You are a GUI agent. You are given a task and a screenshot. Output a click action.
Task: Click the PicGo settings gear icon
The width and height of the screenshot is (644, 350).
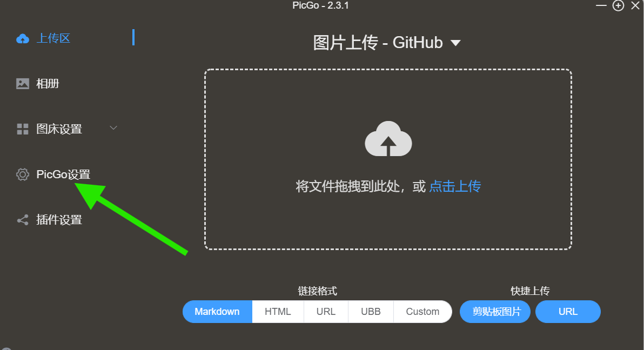click(x=23, y=174)
